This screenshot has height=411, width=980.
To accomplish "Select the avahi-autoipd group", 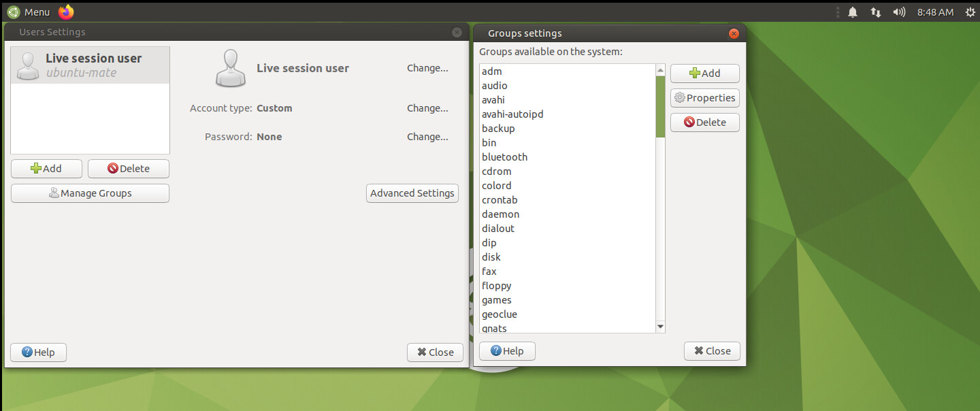I will (568, 114).
